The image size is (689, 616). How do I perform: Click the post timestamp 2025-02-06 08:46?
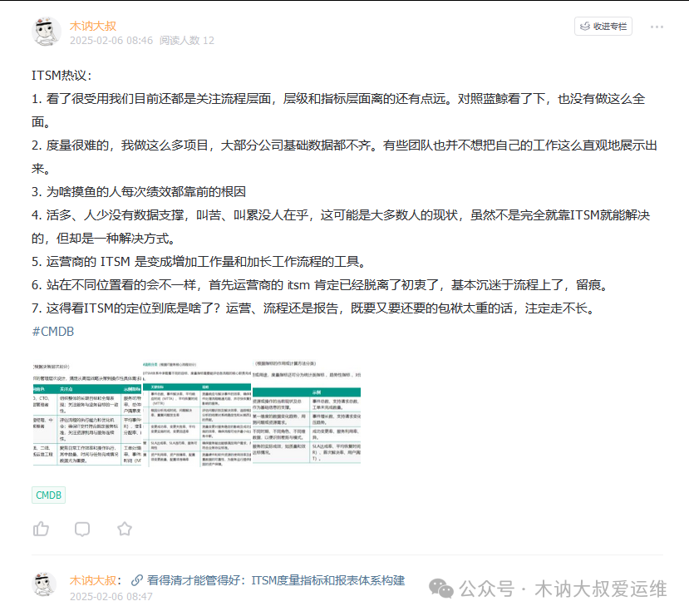(x=111, y=40)
